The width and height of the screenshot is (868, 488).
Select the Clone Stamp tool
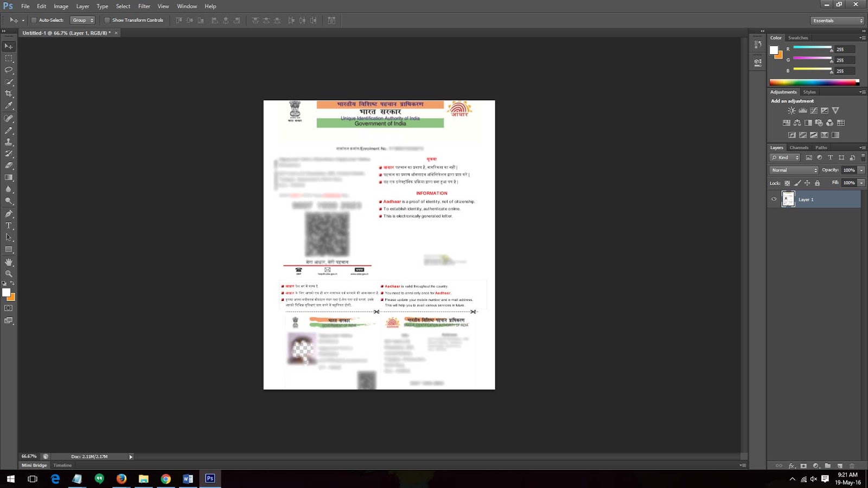click(9, 142)
